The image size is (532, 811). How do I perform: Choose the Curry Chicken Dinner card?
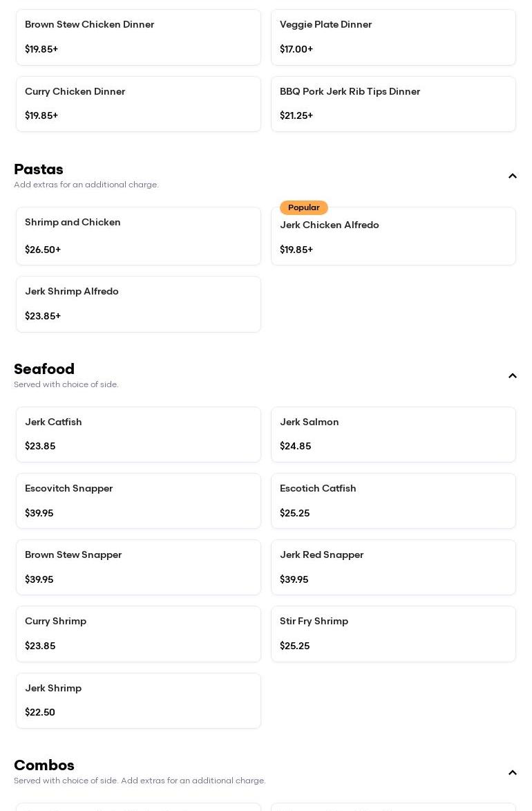point(138,104)
